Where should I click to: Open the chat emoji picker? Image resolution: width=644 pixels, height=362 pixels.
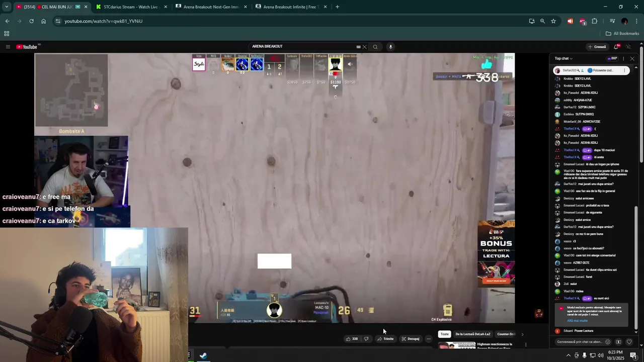tap(607, 342)
